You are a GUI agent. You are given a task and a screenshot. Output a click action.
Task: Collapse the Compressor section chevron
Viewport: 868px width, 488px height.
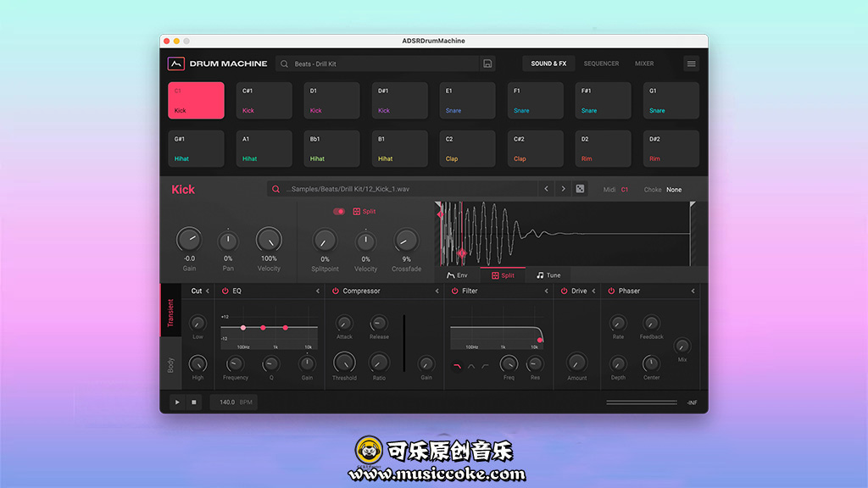(437, 291)
